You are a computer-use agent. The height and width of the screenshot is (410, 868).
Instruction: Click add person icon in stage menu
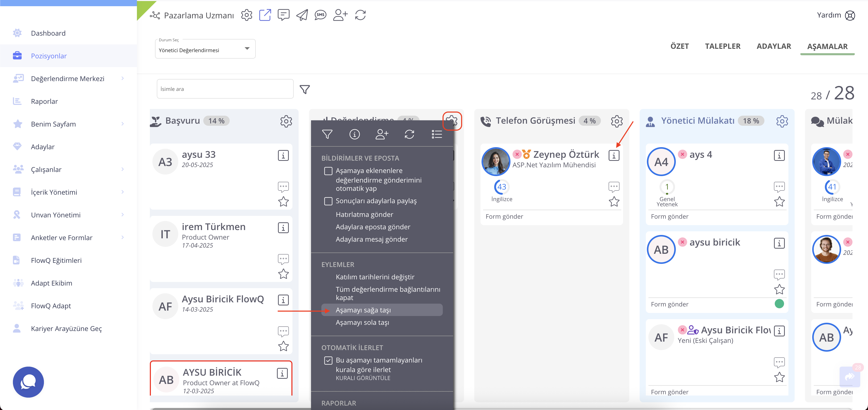coord(382,135)
